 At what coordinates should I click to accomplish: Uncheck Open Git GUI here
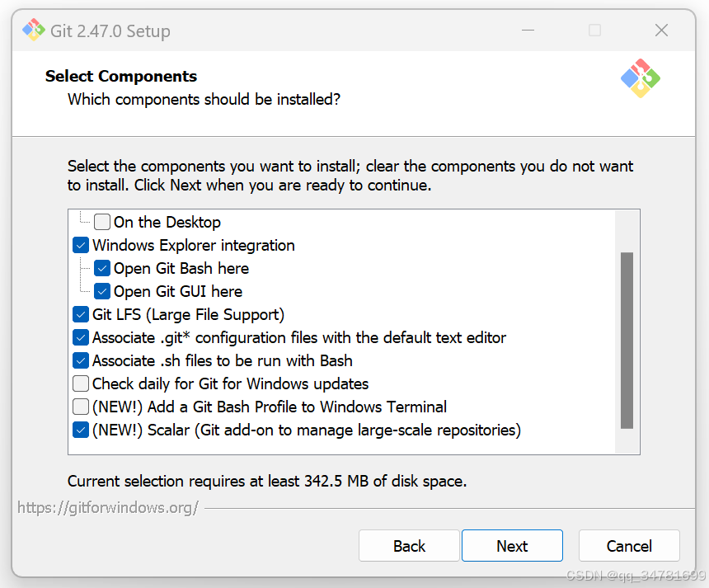[102, 291]
